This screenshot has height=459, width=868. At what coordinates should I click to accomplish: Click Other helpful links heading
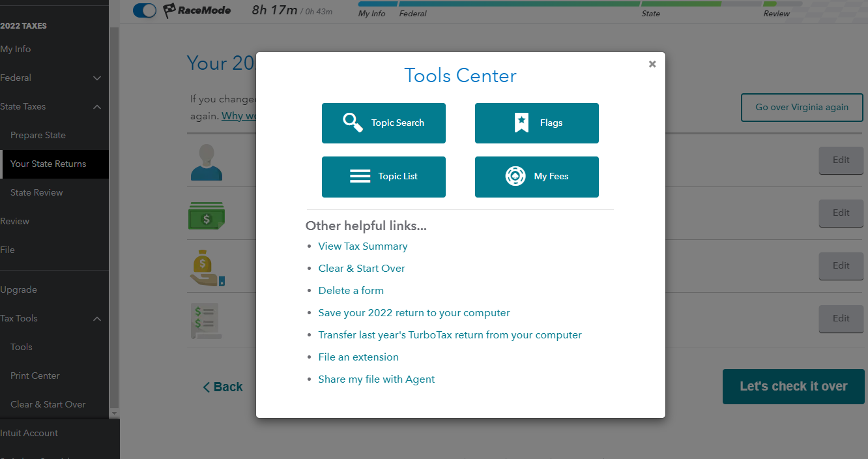pos(366,226)
